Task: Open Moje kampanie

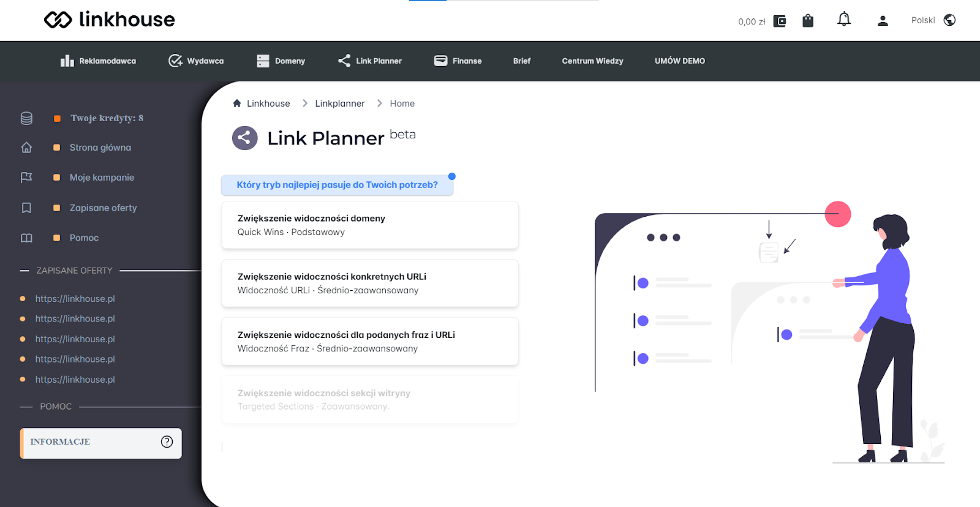Action: 102,178
